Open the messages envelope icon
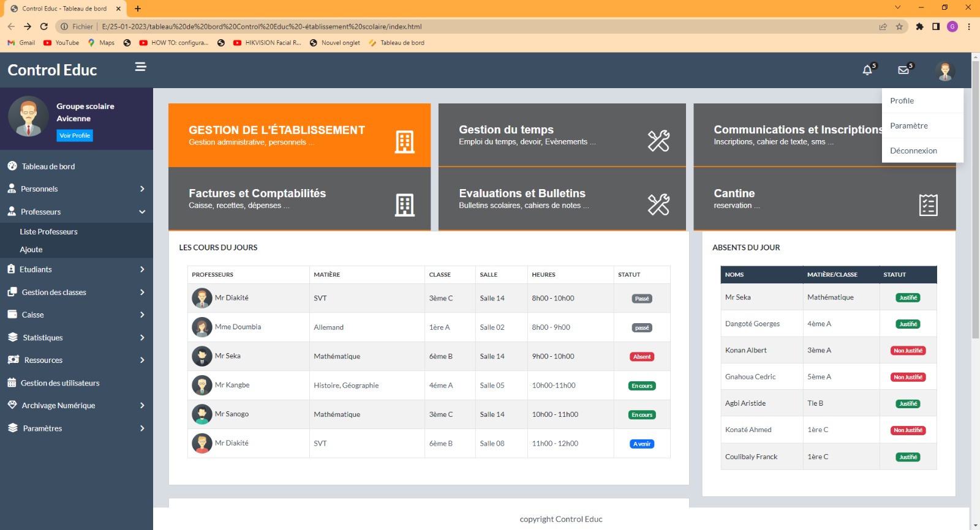Viewport: 980px width, 530px height. click(x=903, y=70)
